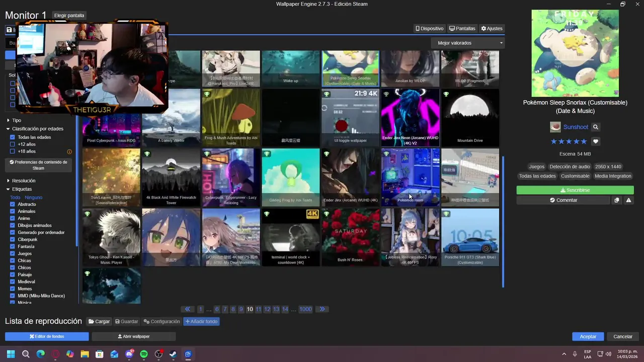Open playlist Configuración
The height and width of the screenshot is (362, 644).
click(162, 322)
